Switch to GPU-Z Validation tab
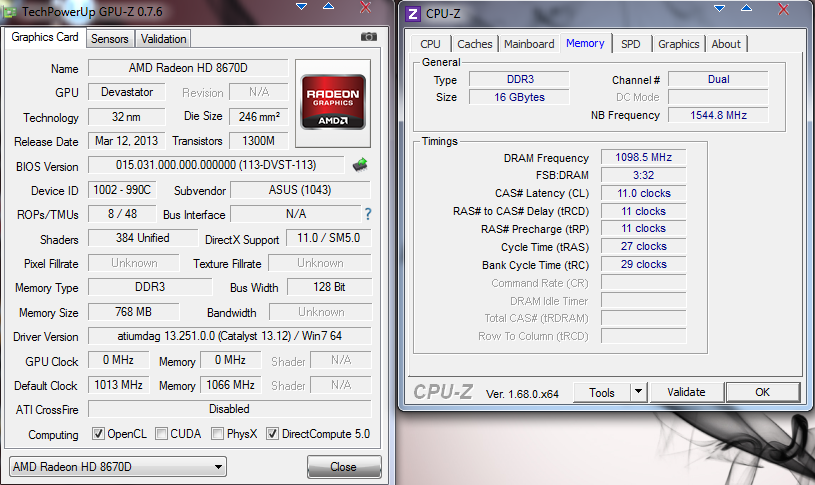Viewport: 815px width, 485px height. pyautogui.click(x=163, y=39)
